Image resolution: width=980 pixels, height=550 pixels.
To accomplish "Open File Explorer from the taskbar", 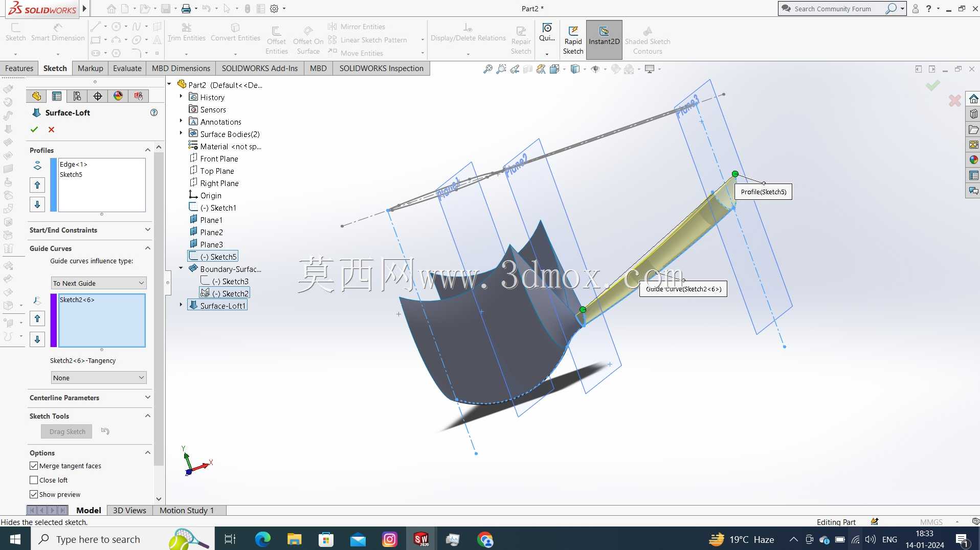I will [x=295, y=539].
